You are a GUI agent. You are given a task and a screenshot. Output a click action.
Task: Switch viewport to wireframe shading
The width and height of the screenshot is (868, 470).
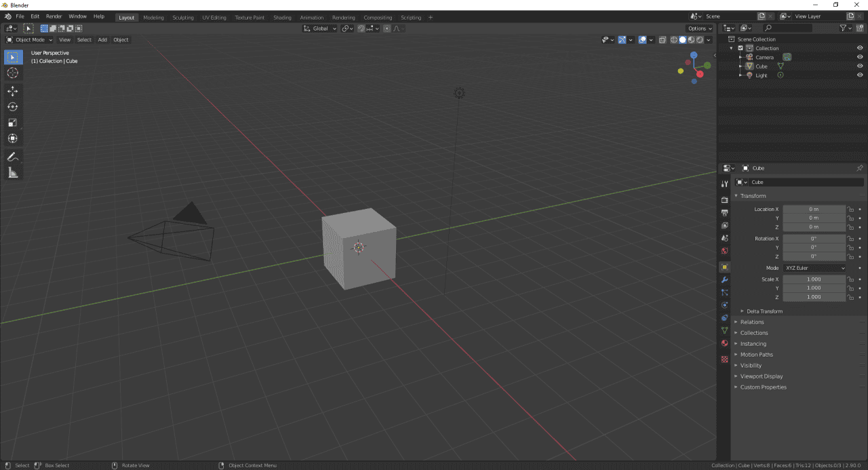673,39
